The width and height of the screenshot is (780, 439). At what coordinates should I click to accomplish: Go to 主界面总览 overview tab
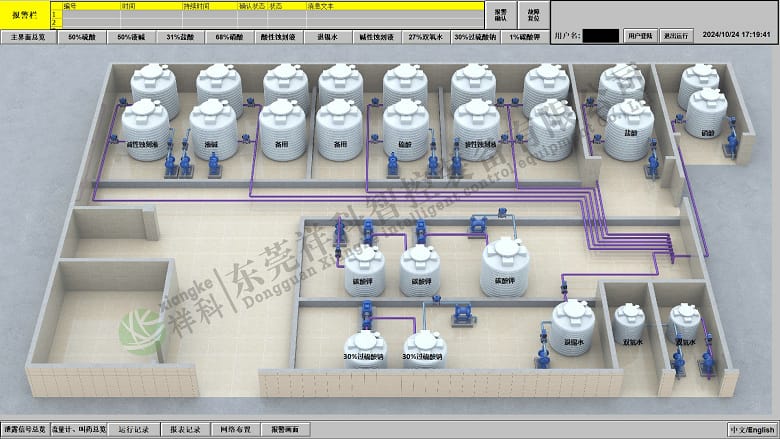point(26,36)
